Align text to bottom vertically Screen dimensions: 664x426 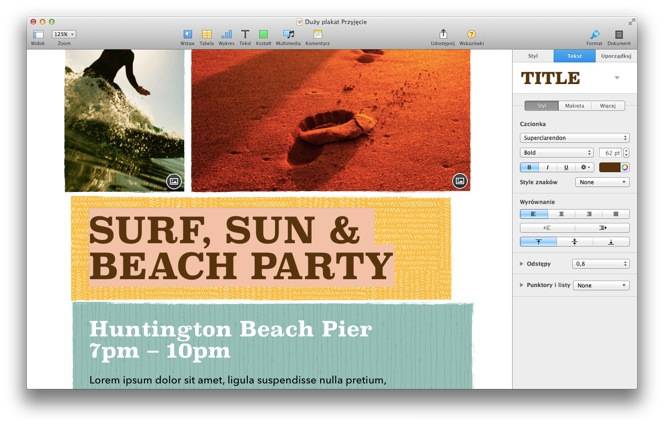(x=611, y=242)
